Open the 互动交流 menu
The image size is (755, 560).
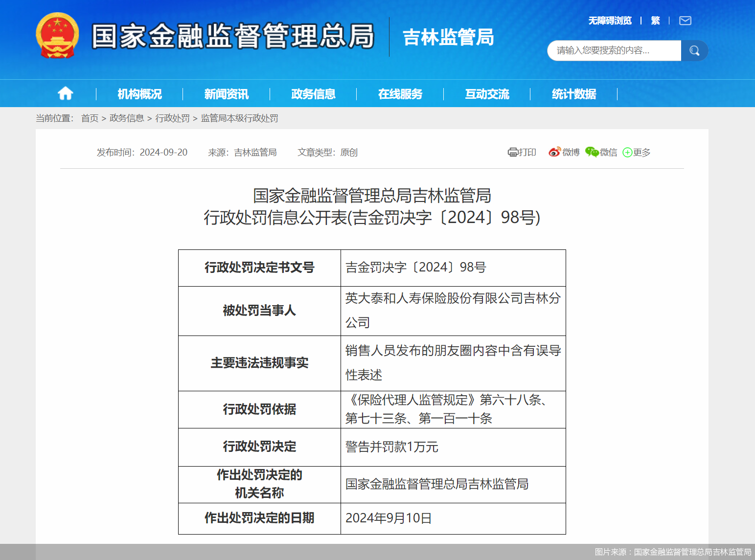tap(487, 94)
